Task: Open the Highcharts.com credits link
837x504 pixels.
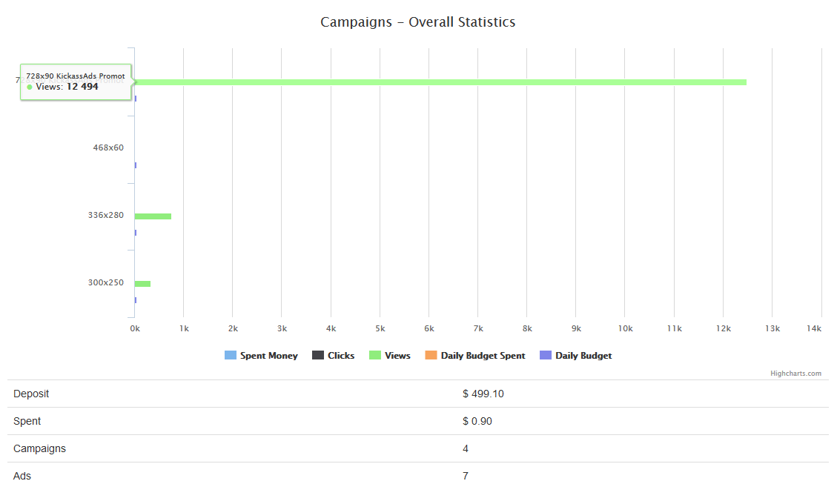Action: (795, 374)
